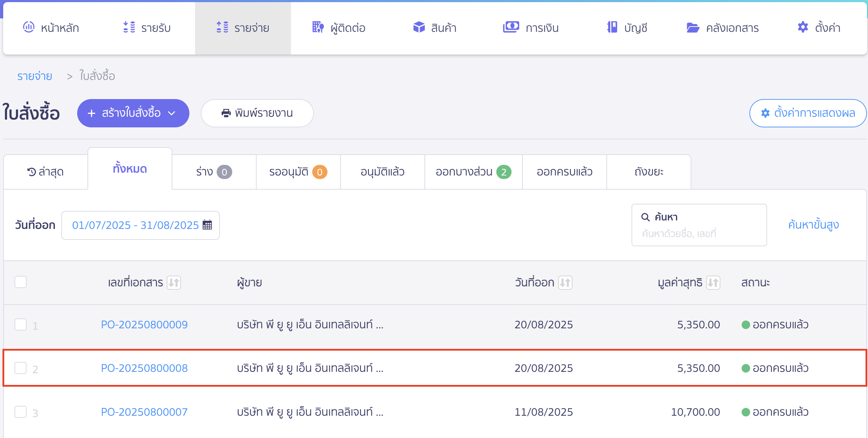Sort by วันที่ออก column sort icon
The image size is (868, 438).
tap(565, 282)
